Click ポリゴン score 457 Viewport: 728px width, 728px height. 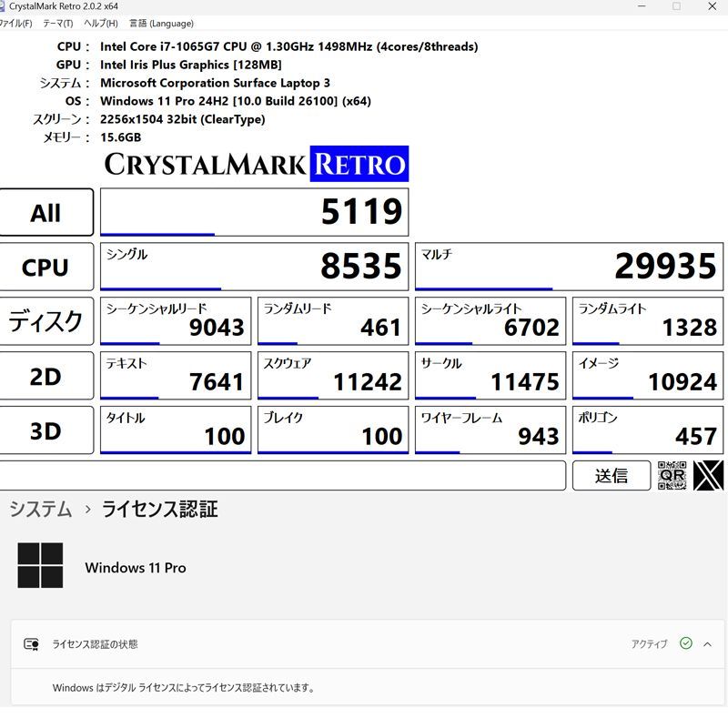pos(648,430)
